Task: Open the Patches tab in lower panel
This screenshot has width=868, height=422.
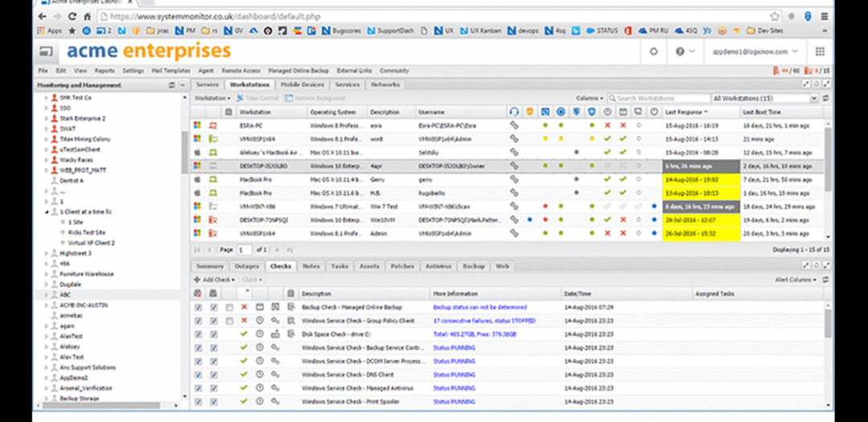Action: click(402, 266)
